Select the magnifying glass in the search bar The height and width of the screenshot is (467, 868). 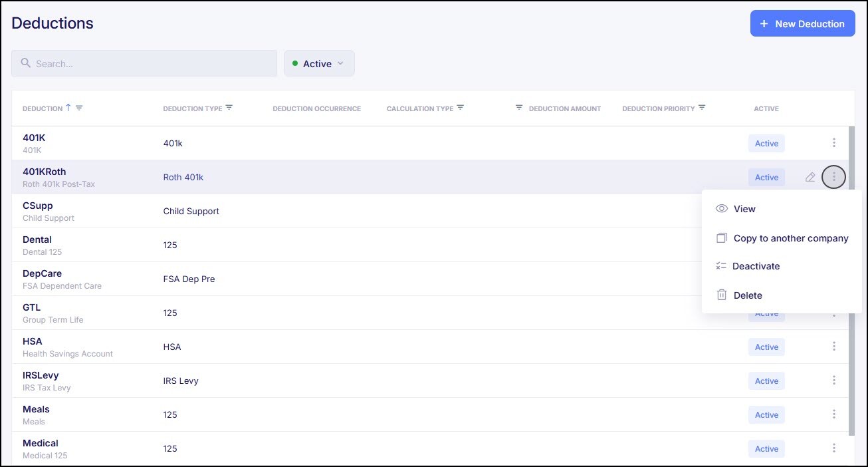pyautogui.click(x=25, y=63)
